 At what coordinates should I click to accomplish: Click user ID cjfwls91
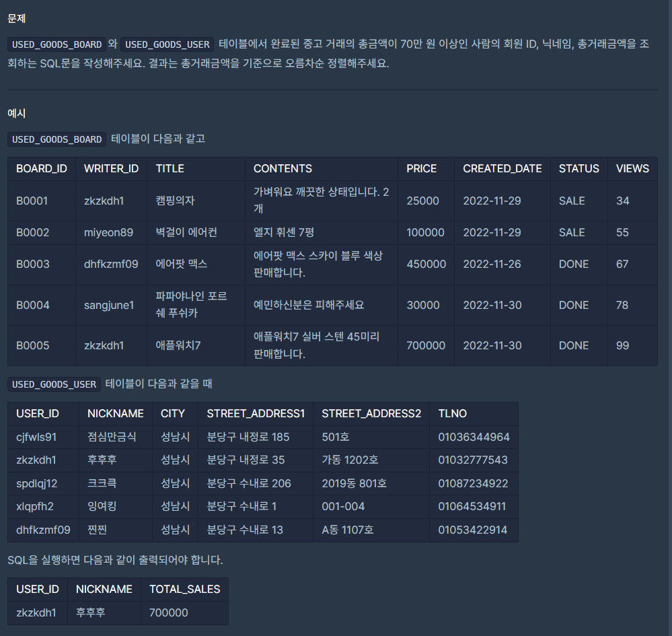(x=36, y=437)
